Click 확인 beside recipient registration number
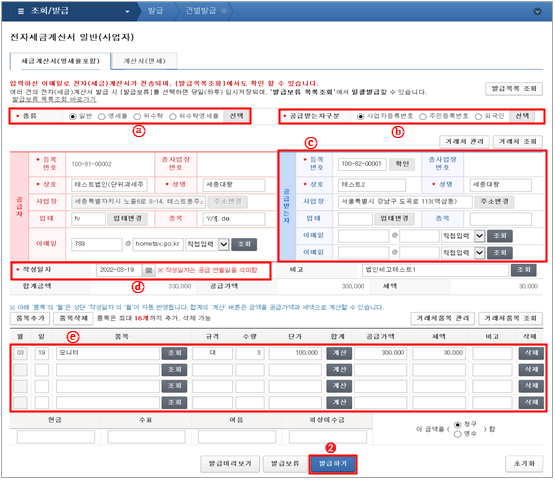 (402, 164)
